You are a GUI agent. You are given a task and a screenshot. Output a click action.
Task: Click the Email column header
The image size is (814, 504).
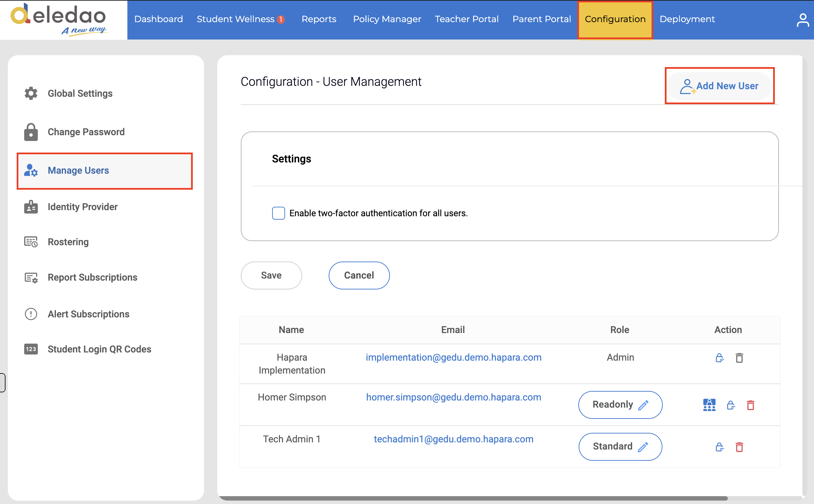tap(453, 330)
